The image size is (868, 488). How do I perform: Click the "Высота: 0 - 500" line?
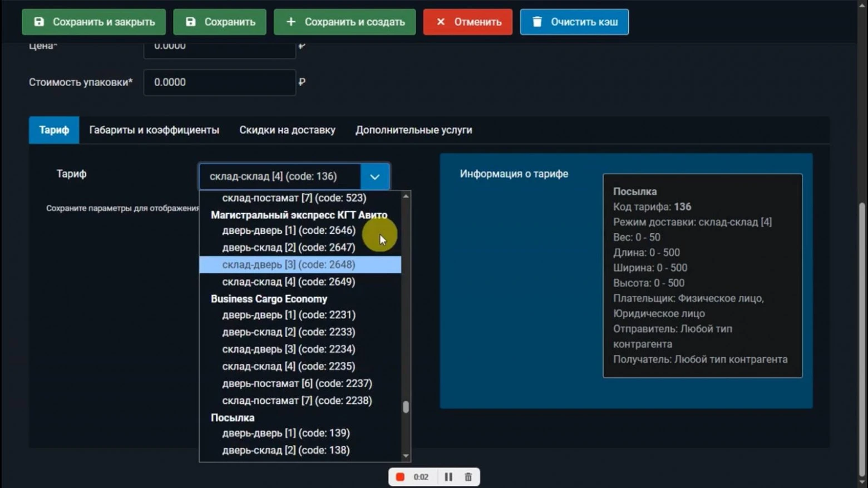(x=649, y=283)
